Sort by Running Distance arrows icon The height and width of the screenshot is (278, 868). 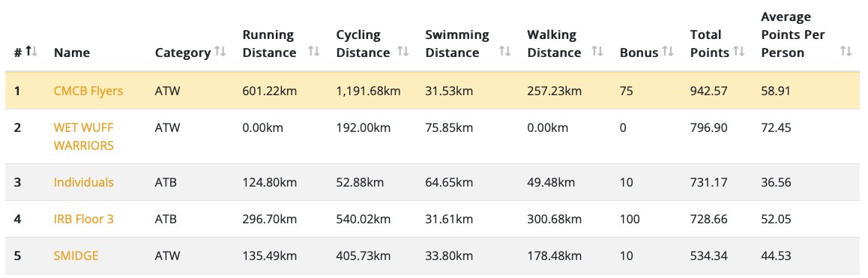pyautogui.click(x=314, y=52)
